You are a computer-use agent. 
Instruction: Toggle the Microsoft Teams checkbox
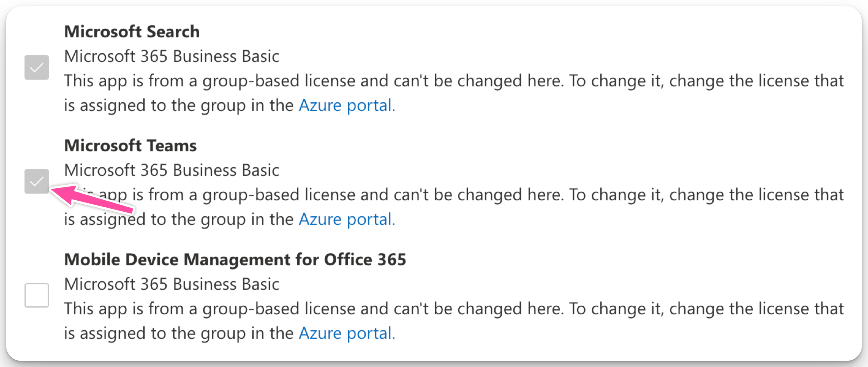(x=37, y=181)
